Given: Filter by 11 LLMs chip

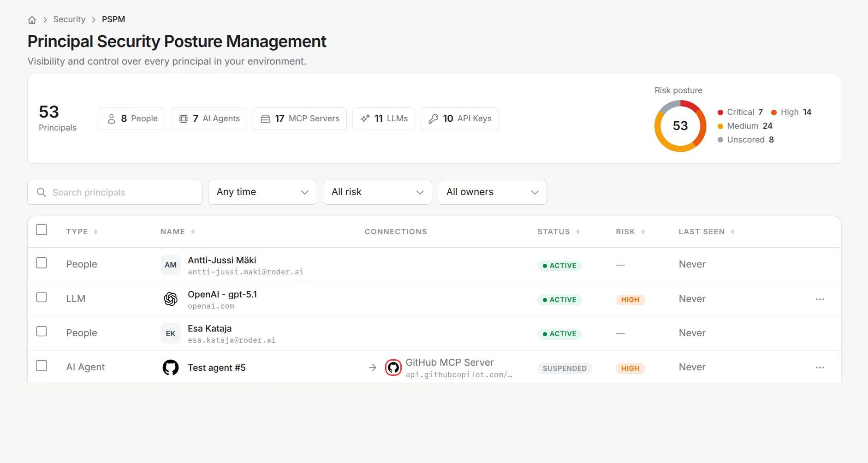Looking at the screenshot, I should click(x=384, y=119).
